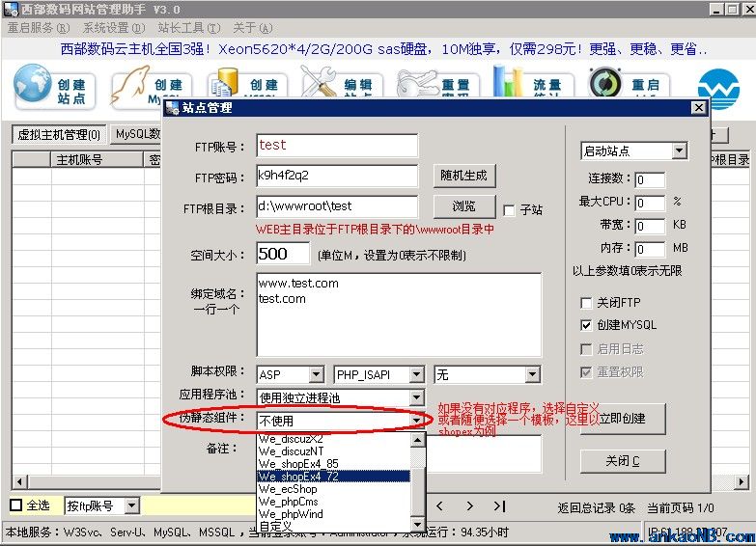Click the 创建站点 globe icon

(x=34, y=86)
